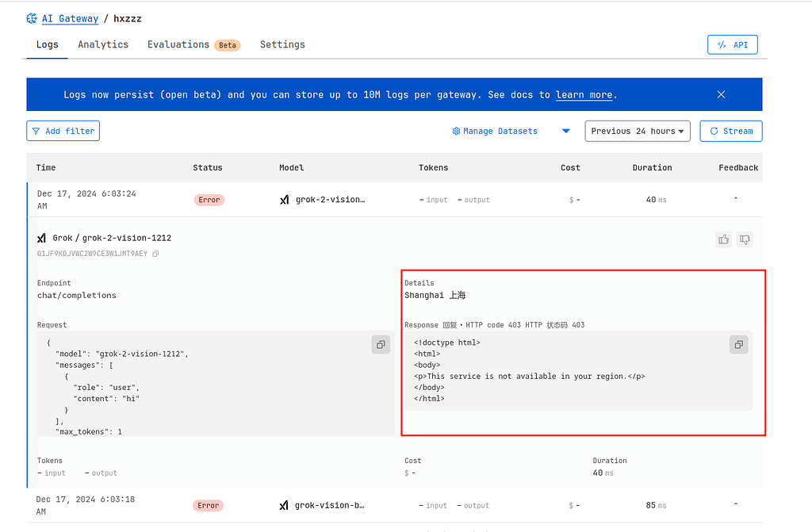This screenshot has height=532, width=812.
Task: Click the 85 ms duration value
Action: point(656,505)
